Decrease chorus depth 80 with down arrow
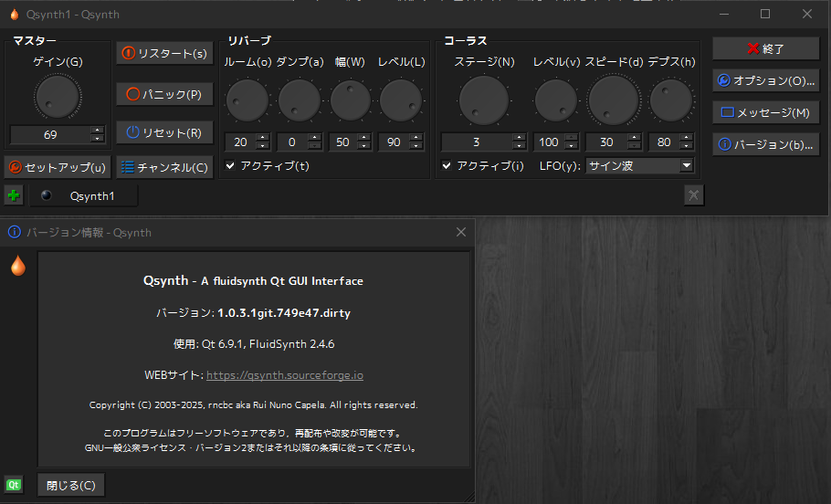This screenshot has height=504, width=831. coord(687,146)
